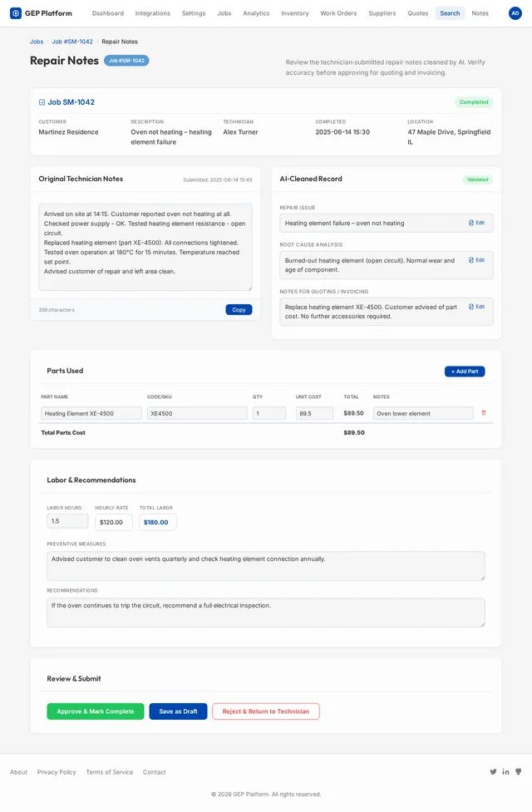Go to Quotes in the top navigation

tap(417, 13)
